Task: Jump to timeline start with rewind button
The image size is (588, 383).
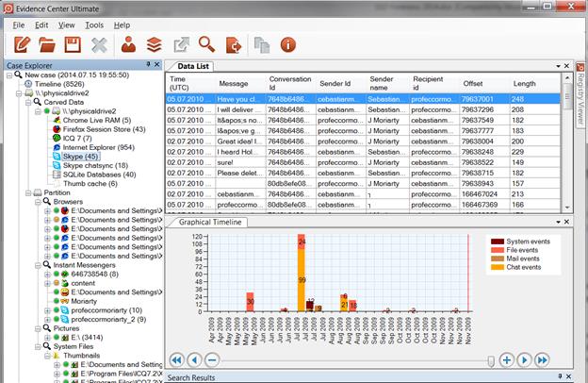Action: coord(176,360)
